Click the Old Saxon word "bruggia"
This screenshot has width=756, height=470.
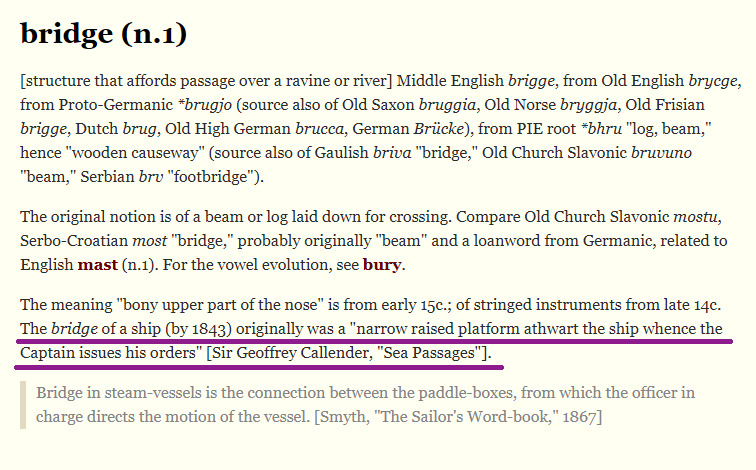pos(441,105)
